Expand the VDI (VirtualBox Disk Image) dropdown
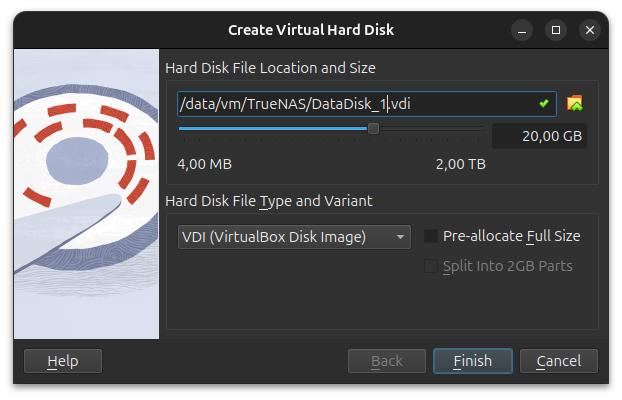The width and height of the screenshot is (622, 400). point(295,237)
